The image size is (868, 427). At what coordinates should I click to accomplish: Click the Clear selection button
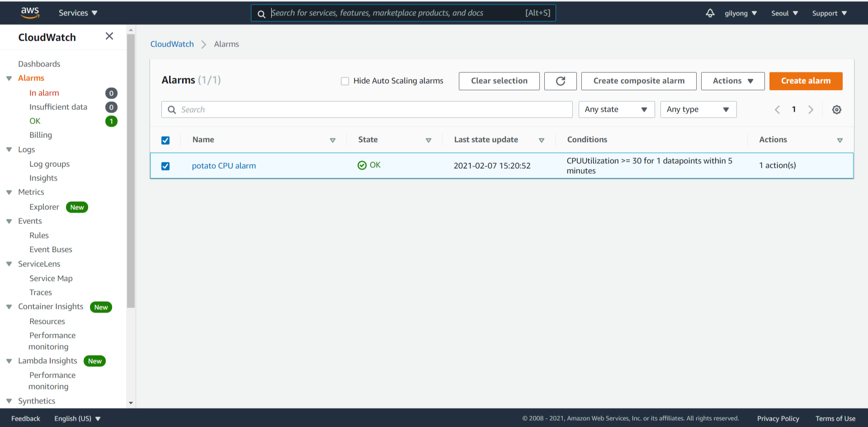[x=499, y=81]
